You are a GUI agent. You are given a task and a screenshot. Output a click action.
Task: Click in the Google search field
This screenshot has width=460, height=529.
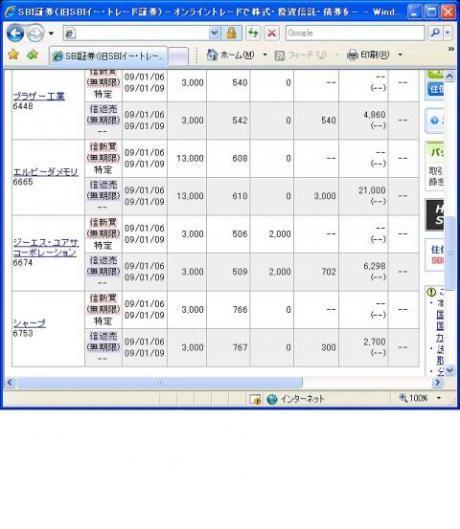[354, 33]
